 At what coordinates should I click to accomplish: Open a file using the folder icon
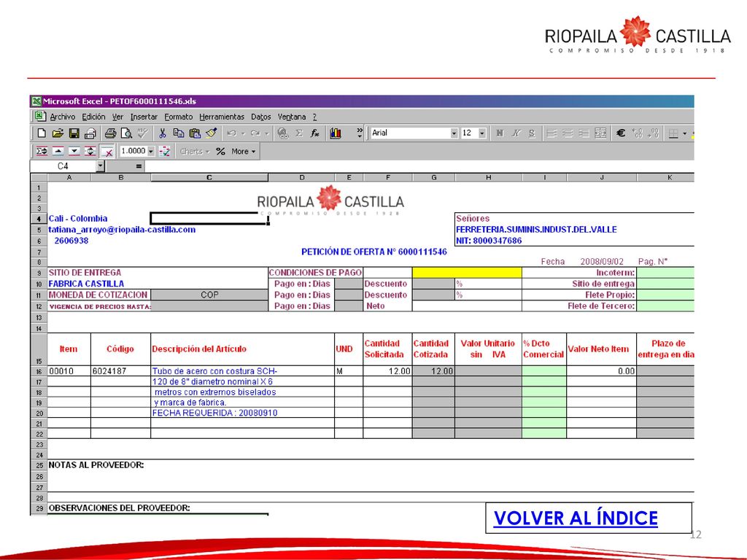coord(58,133)
